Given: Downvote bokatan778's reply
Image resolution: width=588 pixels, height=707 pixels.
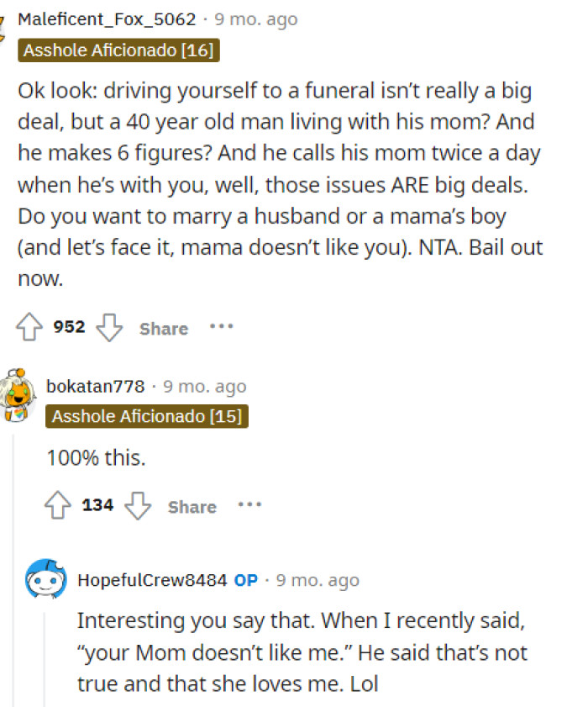Looking at the screenshot, I should [138, 506].
